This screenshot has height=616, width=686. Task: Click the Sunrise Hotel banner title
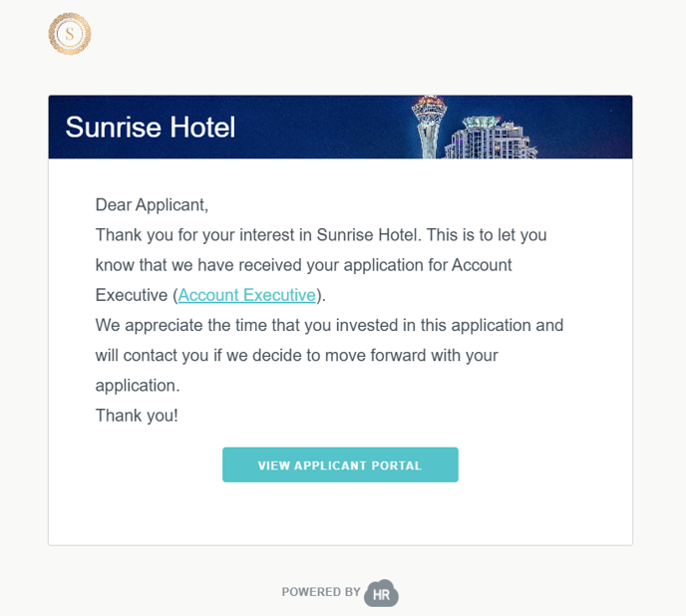click(x=151, y=128)
